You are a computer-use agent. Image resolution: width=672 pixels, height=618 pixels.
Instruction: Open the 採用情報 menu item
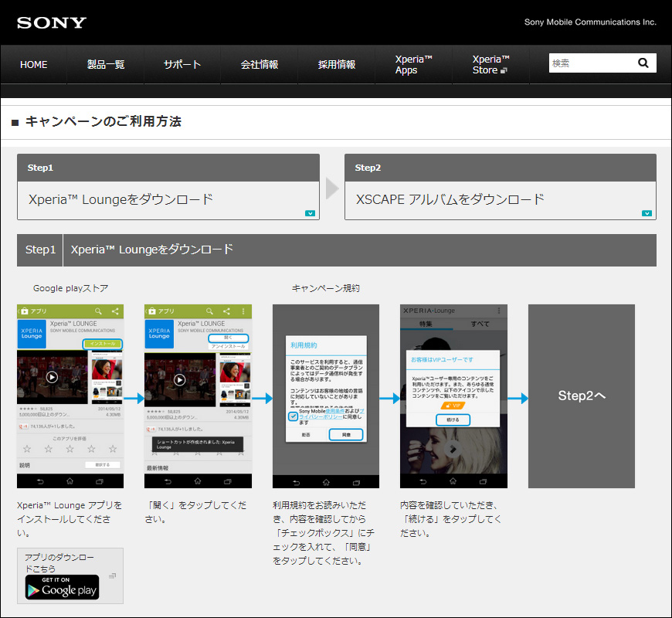point(337,65)
